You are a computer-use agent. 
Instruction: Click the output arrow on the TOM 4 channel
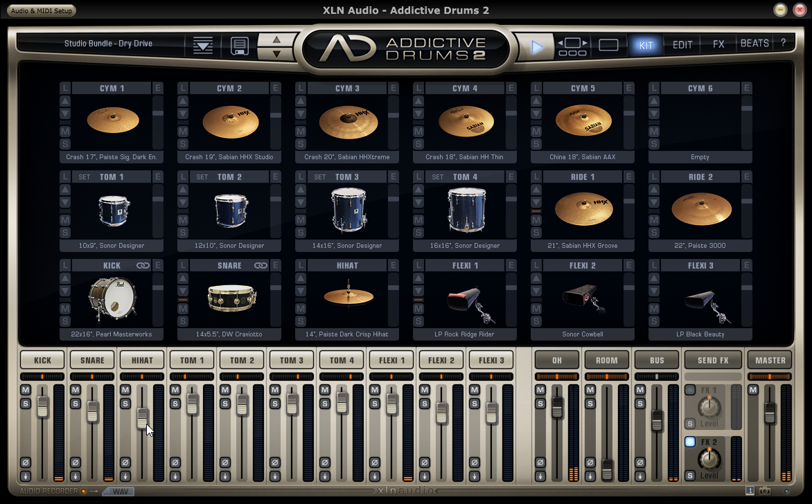[325, 476]
